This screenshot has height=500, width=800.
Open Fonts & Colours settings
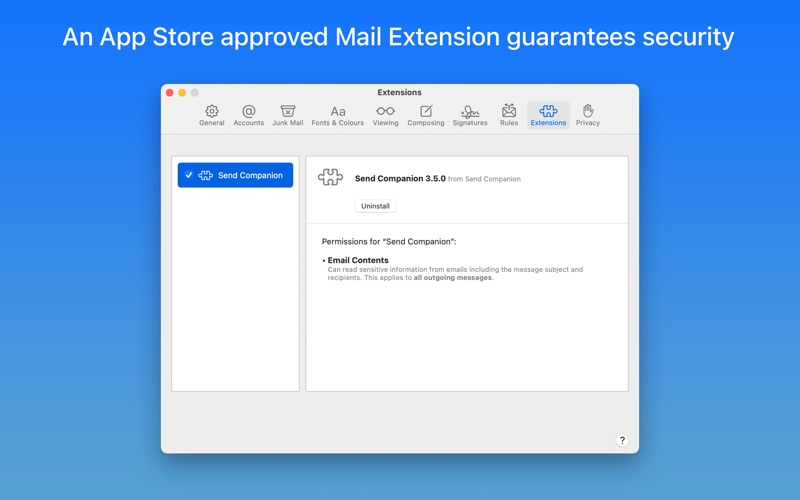pos(338,115)
